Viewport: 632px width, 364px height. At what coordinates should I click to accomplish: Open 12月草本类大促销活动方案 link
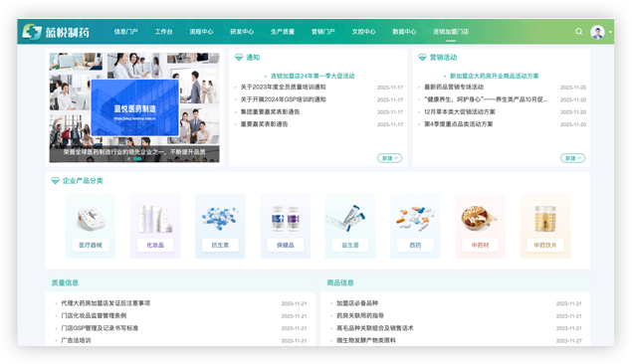[x=459, y=112]
